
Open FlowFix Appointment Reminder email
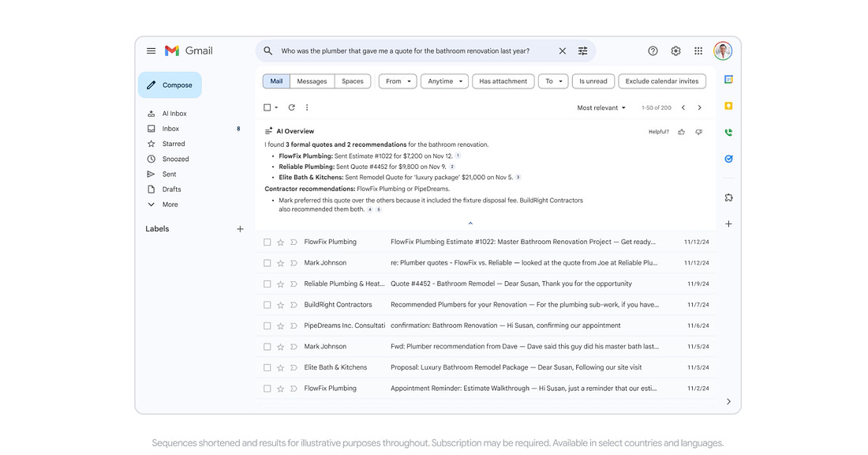click(486, 389)
